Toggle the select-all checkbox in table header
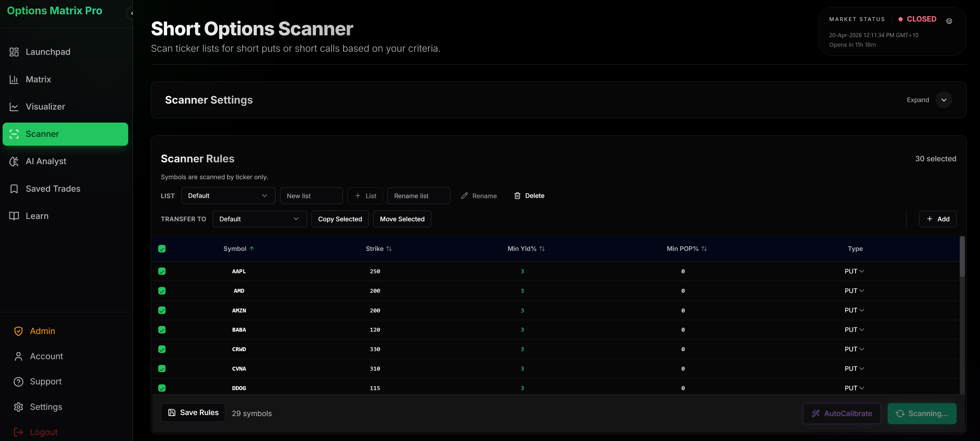 click(x=162, y=249)
